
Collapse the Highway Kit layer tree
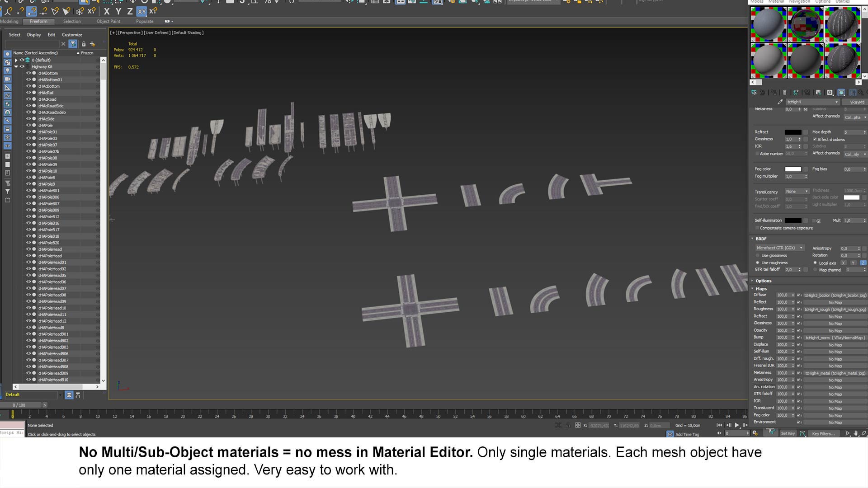[x=16, y=66]
